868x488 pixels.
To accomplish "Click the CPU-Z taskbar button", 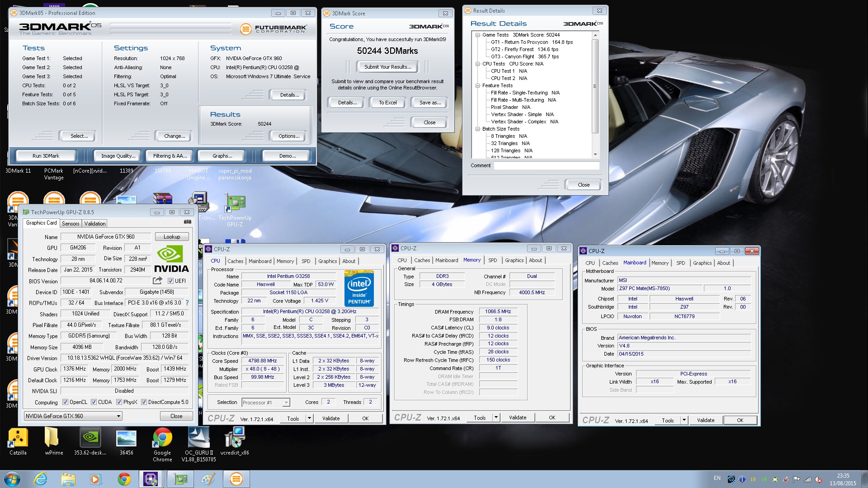I will pyautogui.click(x=151, y=479).
